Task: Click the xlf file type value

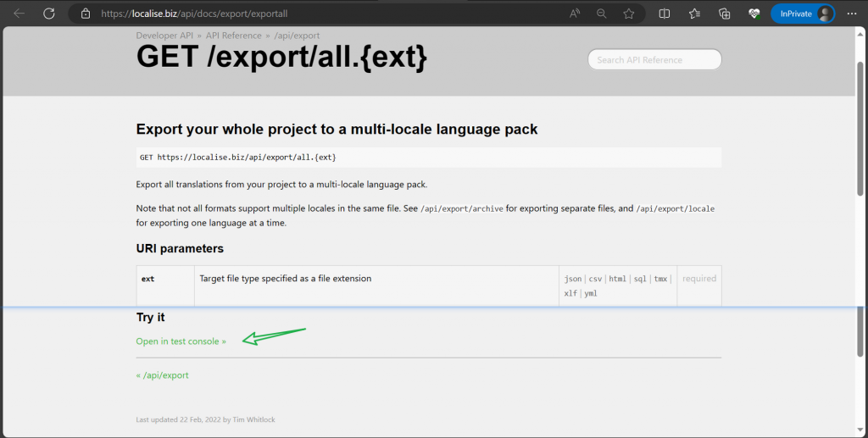Action: 570,293
